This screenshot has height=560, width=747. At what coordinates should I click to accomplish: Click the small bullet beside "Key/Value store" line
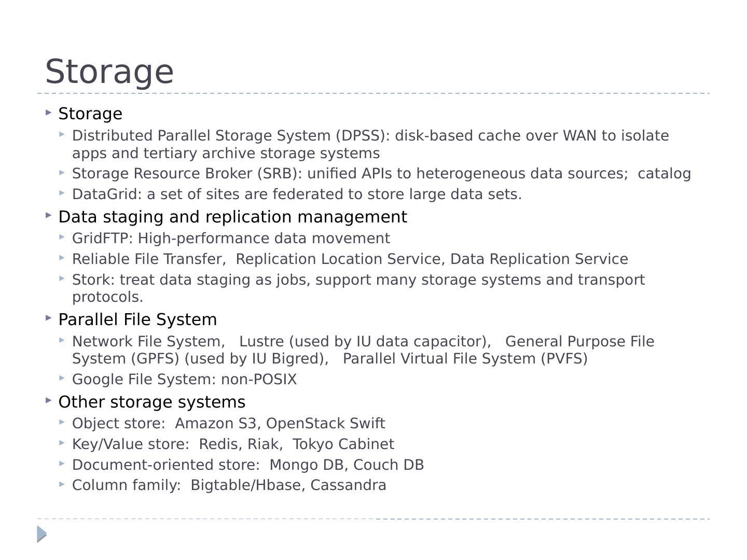tap(62, 443)
